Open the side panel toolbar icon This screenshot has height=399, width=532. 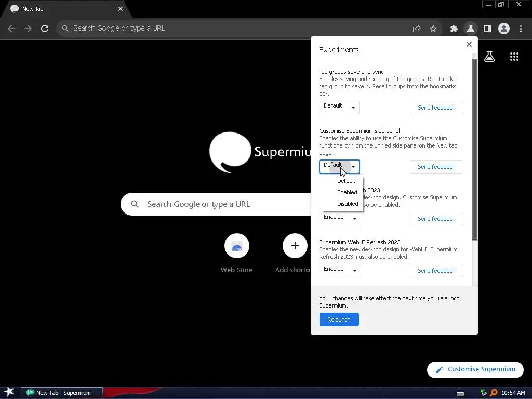pyautogui.click(x=487, y=29)
